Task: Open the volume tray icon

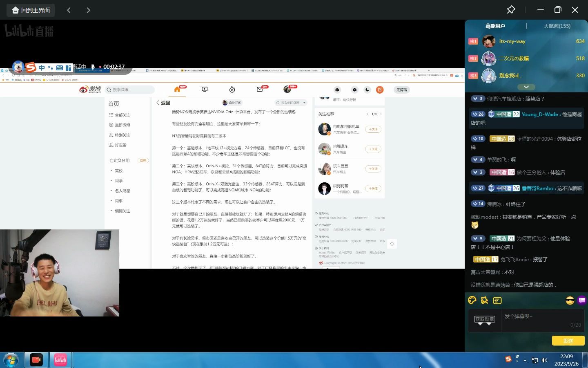Action: pyautogui.click(x=544, y=360)
